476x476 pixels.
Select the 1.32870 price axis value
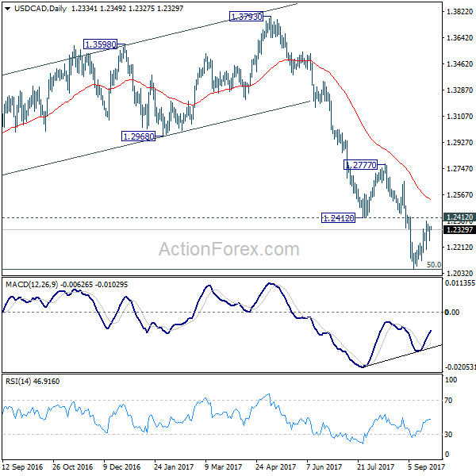point(459,90)
